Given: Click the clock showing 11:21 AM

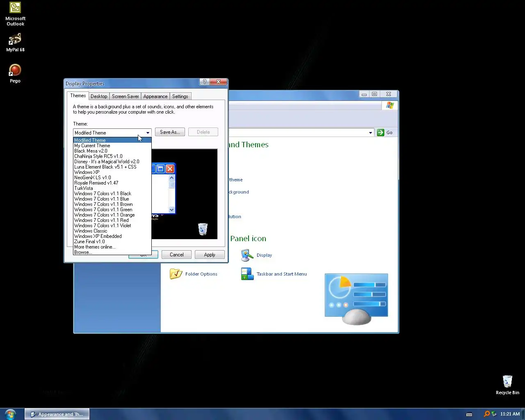Looking at the screenshot, I should [510, 414].
